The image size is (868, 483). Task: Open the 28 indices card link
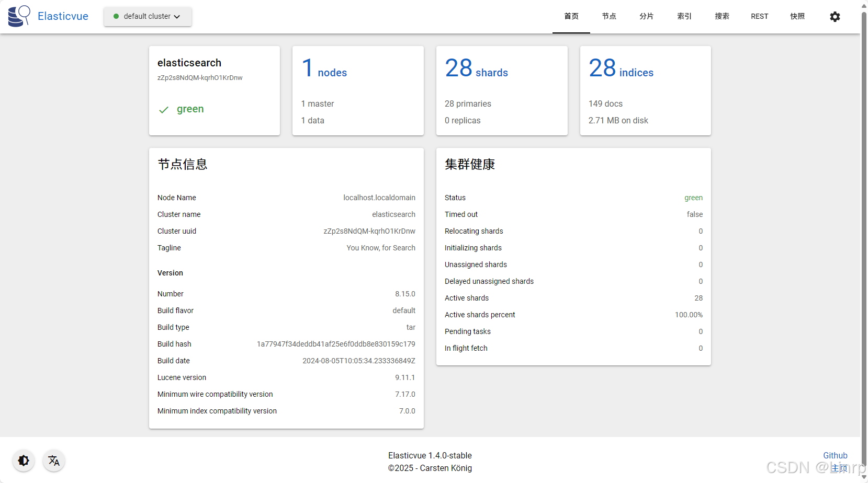click(x=621, y=68)
